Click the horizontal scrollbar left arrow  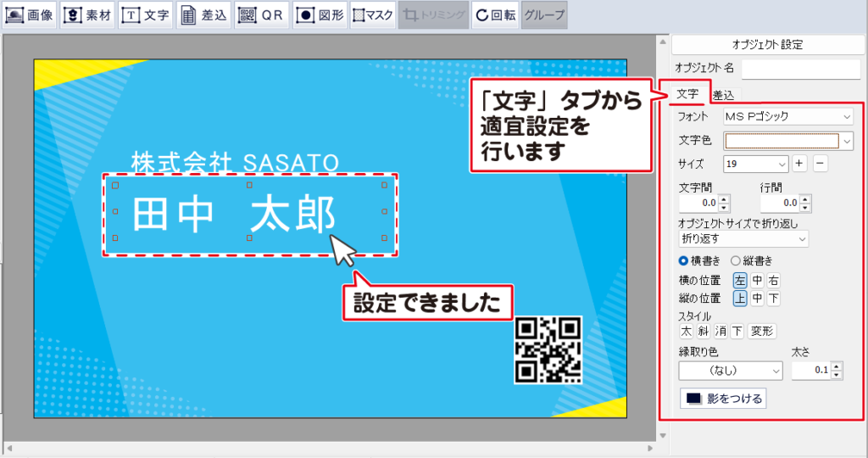pos(8,448)
